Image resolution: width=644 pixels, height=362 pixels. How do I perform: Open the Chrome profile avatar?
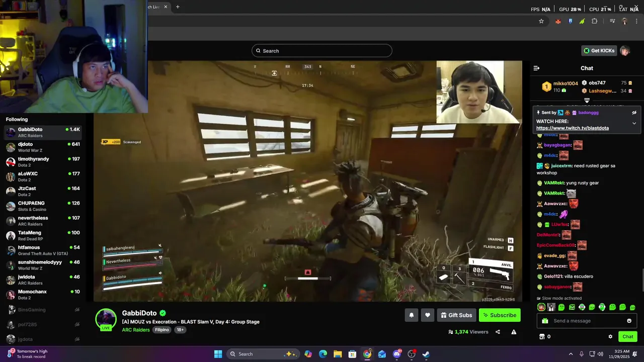(x=624, y=21)
